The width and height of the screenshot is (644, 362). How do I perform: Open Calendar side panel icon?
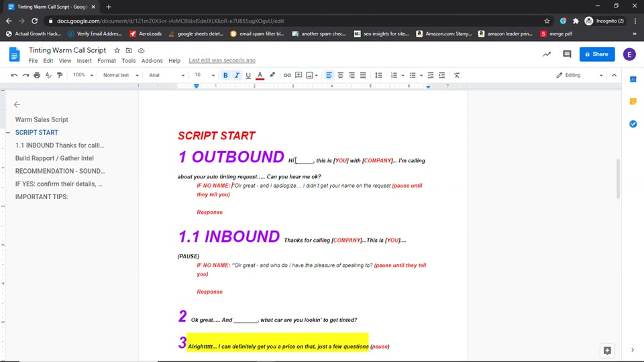point(633,79)
